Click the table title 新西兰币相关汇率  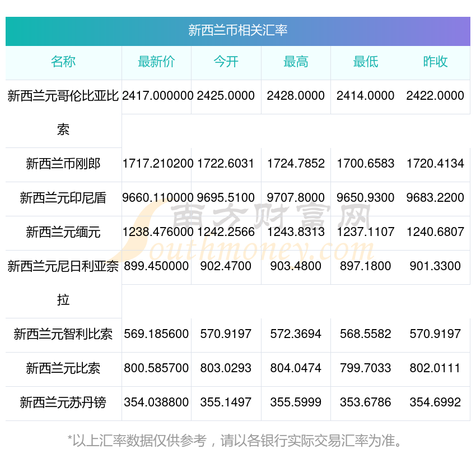pyautogui.click(x=237, y=30)
